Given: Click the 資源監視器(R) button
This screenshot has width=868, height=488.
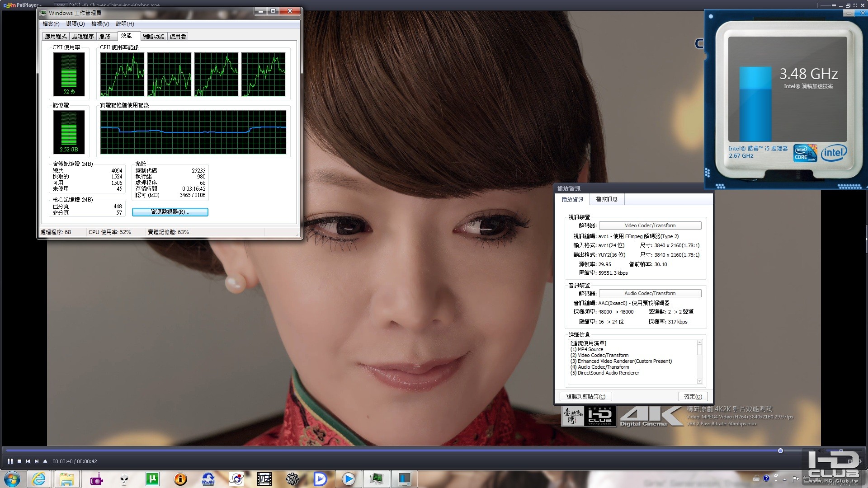Looking at the screenshot, I should (170, 212).
